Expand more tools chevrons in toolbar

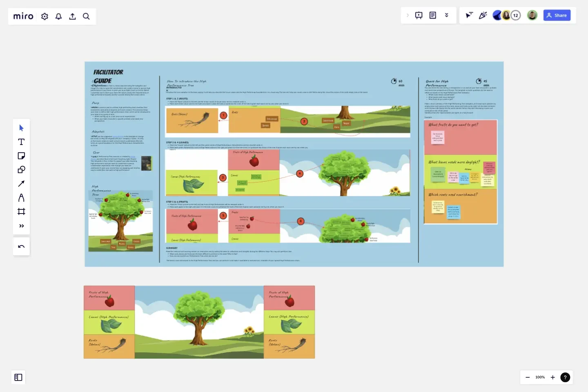coord(21,226)
